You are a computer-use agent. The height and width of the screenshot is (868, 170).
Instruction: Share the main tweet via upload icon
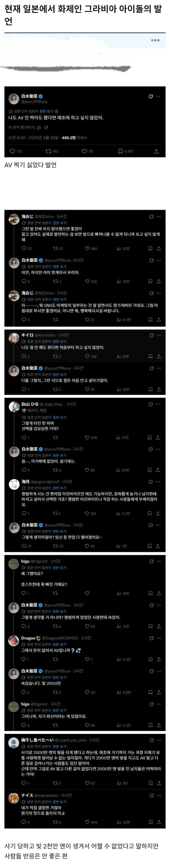tap(156, 151)
